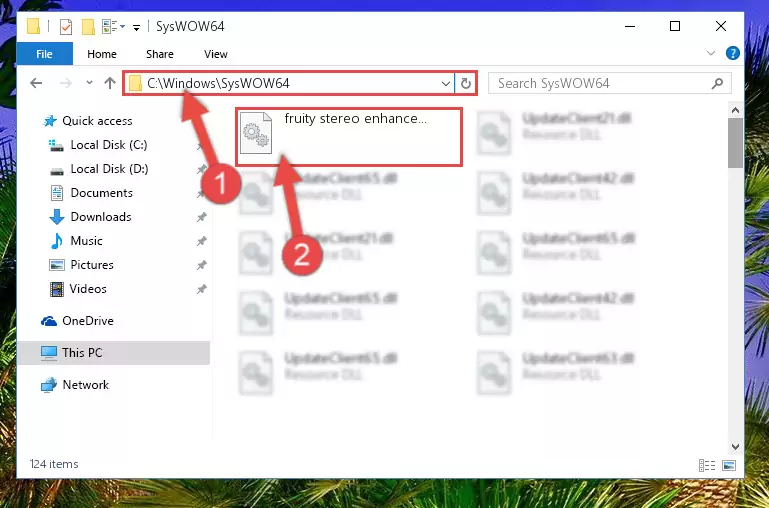Click the OneDrive cloud icon

[x=49, y=321]
